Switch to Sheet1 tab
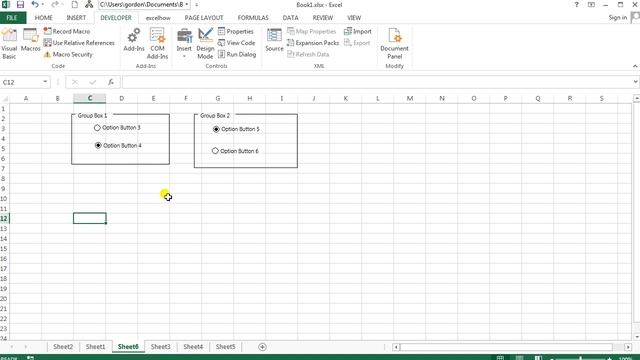Viewport: 640px width, 360px height. (96, 347)
